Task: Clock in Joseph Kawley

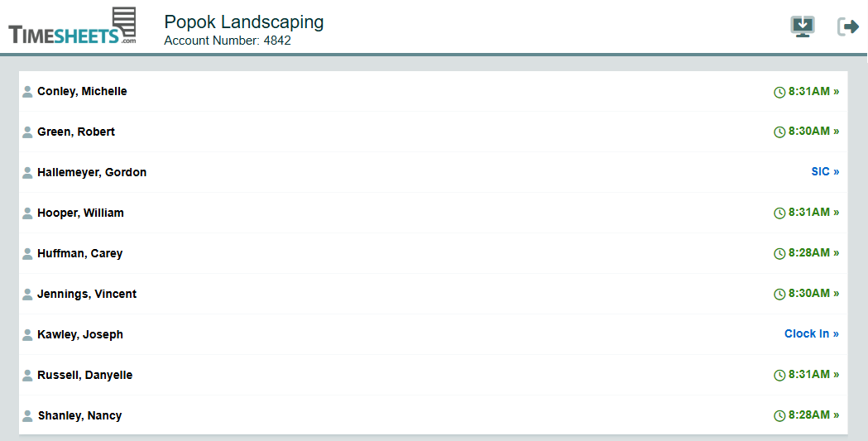Action: click(811, 334)
